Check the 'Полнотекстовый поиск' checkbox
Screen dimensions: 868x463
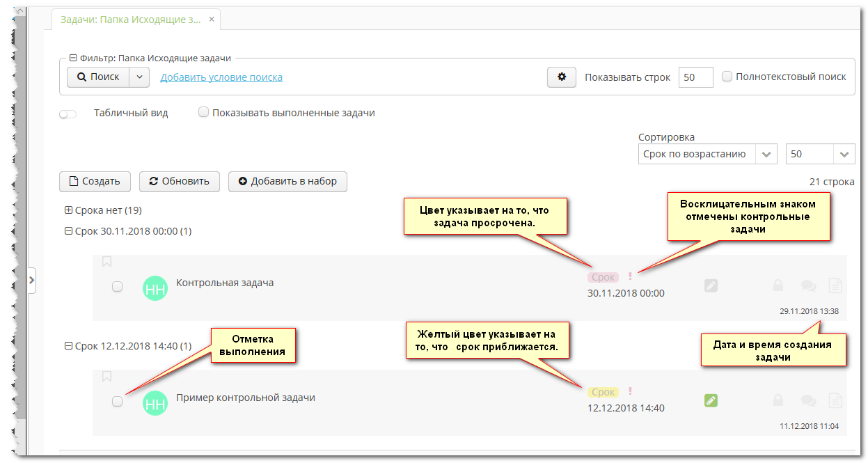[x=727, y=77]
